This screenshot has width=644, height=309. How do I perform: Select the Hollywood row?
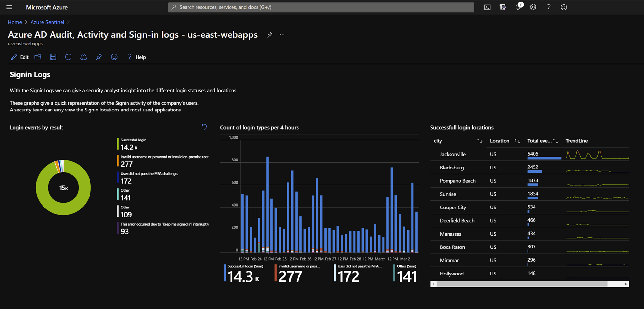click(x=529, y=274)
